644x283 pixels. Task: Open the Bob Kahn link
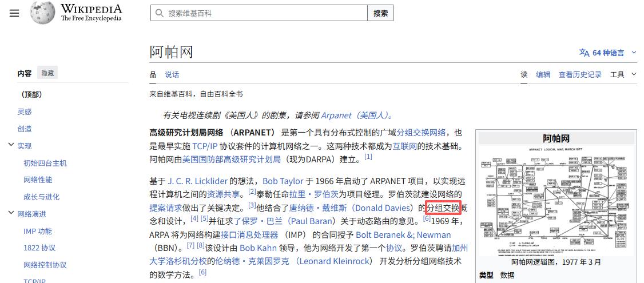(x=258, y=249)
